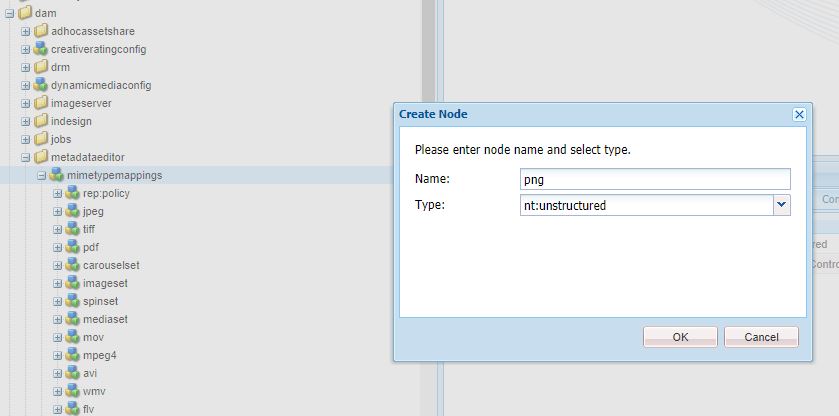Close the Create Node dialog
The image size is (839, 416).
tap(799, 114)
